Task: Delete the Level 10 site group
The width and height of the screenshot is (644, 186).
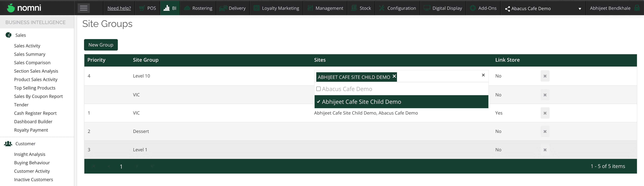Action: point(545,76)
